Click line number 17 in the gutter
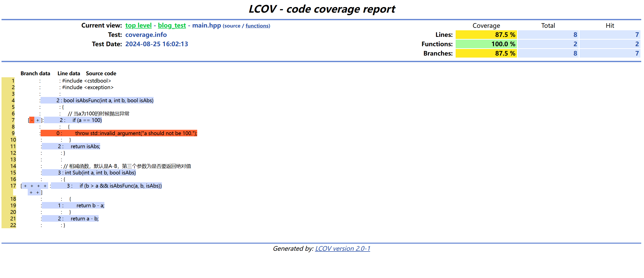The width and height of the screenshot is (644, 278). 13,186
